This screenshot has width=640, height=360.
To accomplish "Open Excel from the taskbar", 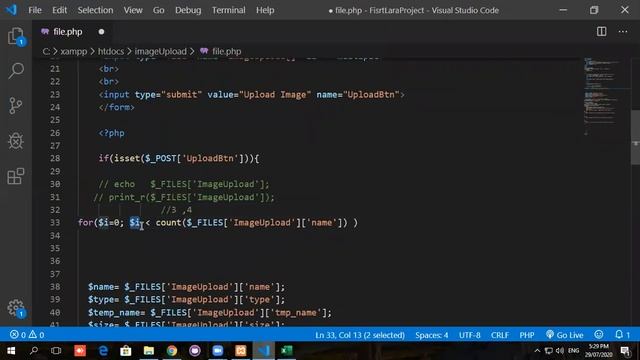I will click(287, 351).
